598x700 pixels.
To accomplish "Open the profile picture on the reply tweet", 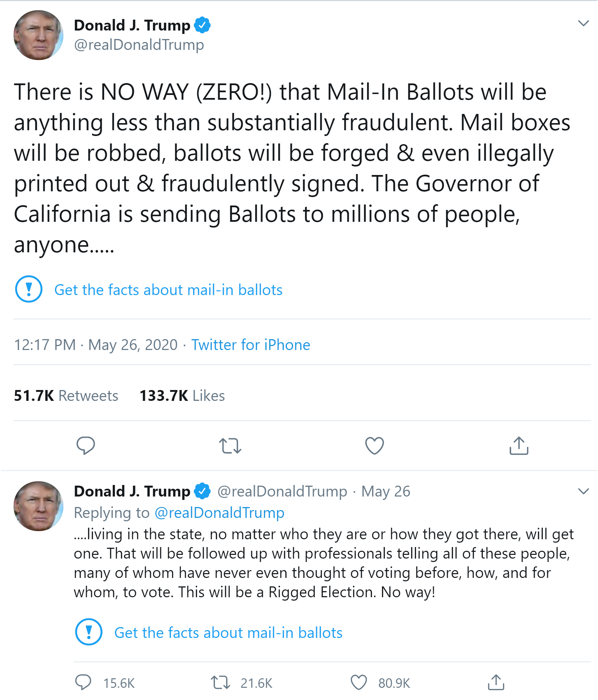I will (38, 506).
